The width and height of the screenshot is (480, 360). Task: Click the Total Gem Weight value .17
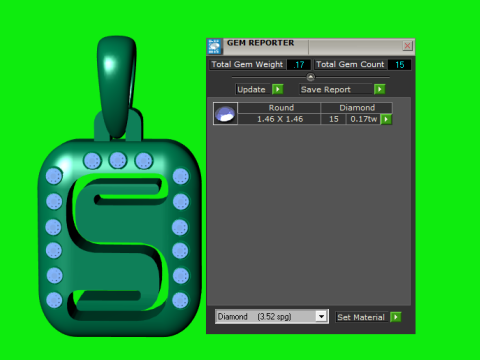[x=299, y=65]
